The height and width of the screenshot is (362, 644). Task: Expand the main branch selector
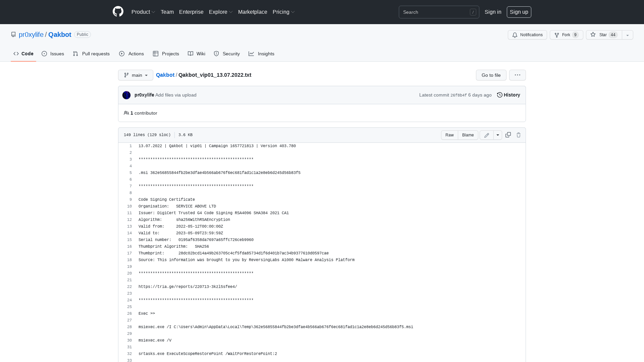[x=136, y=75]
